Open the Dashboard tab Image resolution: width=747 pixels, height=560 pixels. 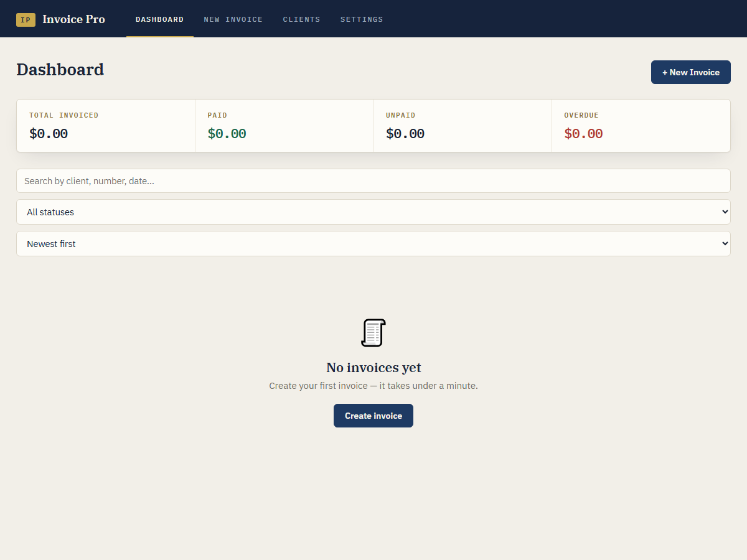pos(159,19)
